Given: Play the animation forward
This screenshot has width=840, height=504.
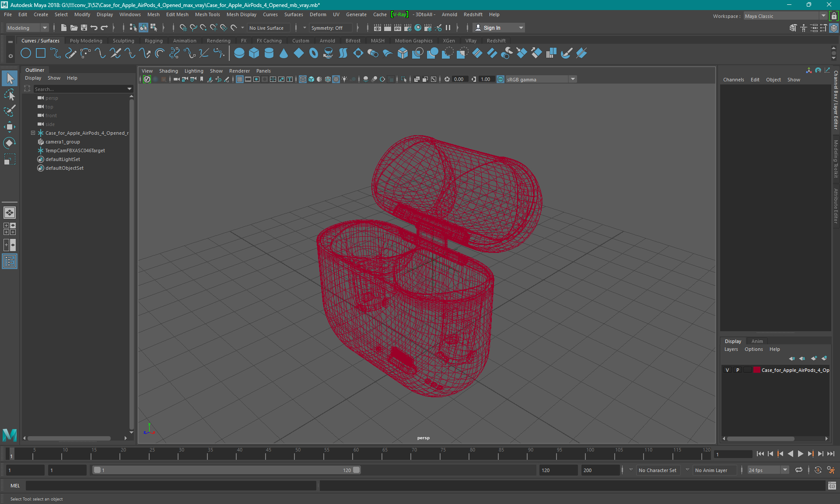Looking at the screenshot, I should [x=800, y=454].
